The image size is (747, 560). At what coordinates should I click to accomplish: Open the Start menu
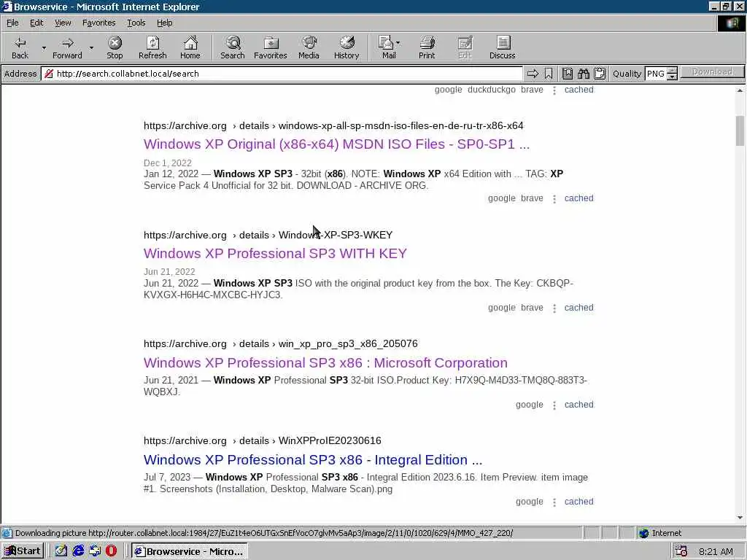23,551
